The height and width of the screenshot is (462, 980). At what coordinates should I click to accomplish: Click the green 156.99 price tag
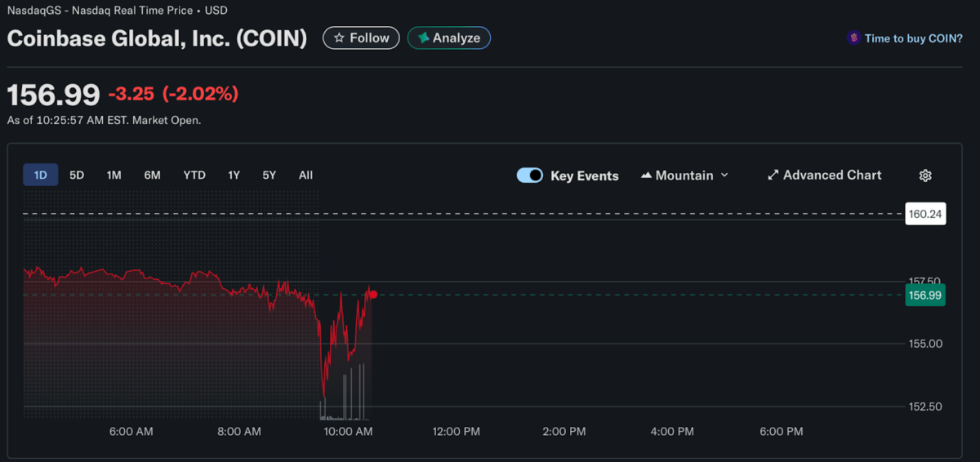(x=925, y=295)
